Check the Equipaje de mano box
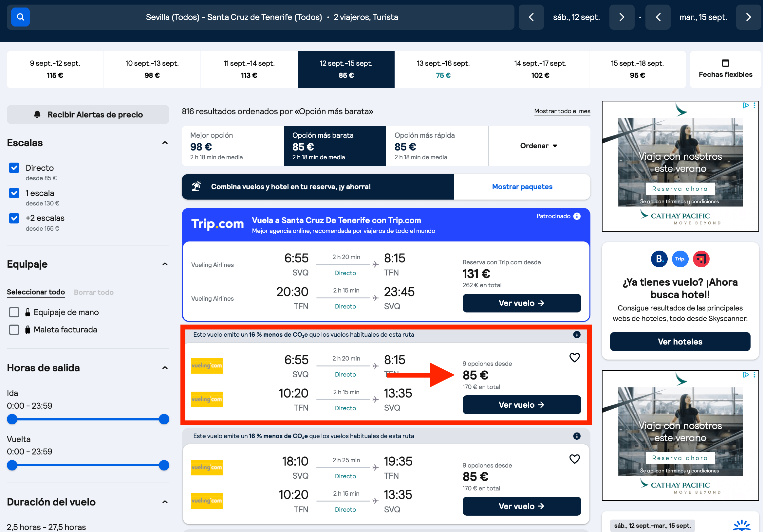The width and height of the screenshot is (763, 532). pyautogui.click(x=14, y=312)
